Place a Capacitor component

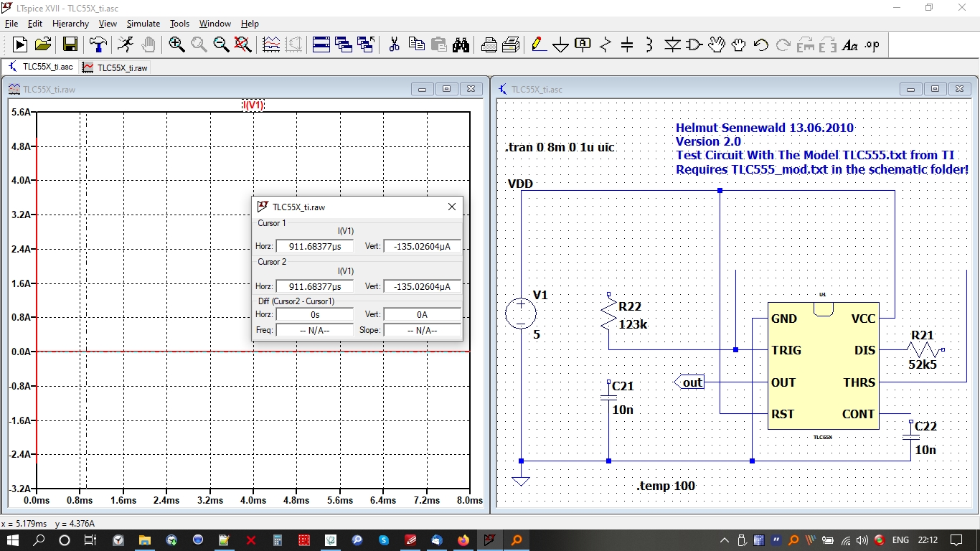(x=627, y=44)
